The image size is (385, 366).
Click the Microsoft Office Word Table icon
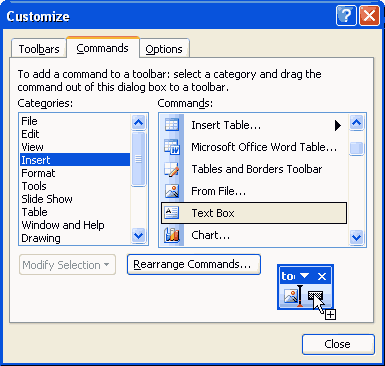pos(172,147)
